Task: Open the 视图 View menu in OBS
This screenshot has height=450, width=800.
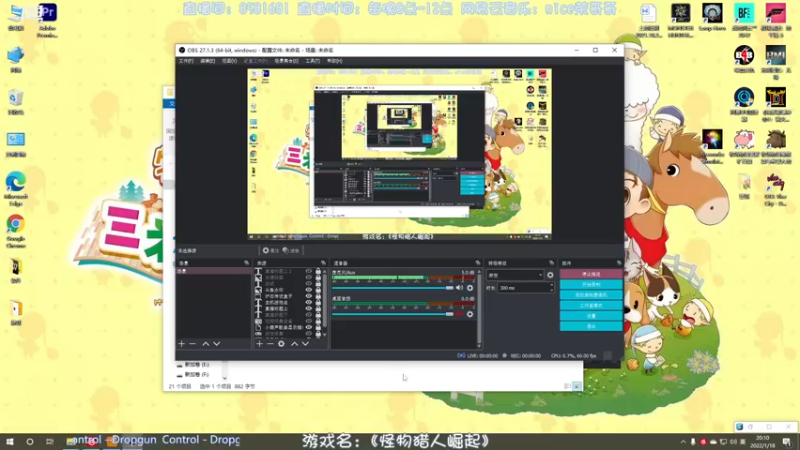Action: click(x=229, y=61)
